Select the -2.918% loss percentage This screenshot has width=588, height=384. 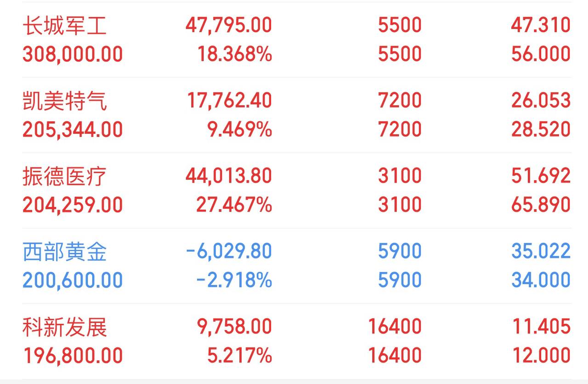[x=234, y=281]
